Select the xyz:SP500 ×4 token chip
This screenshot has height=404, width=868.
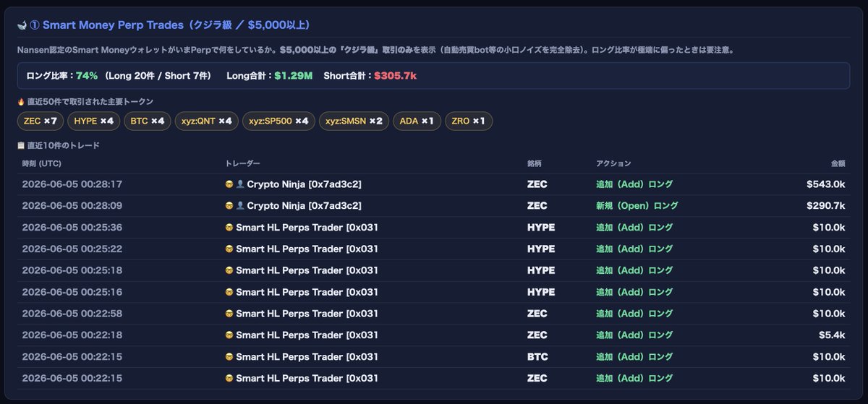pyautogui.click(x=278, y=121)
